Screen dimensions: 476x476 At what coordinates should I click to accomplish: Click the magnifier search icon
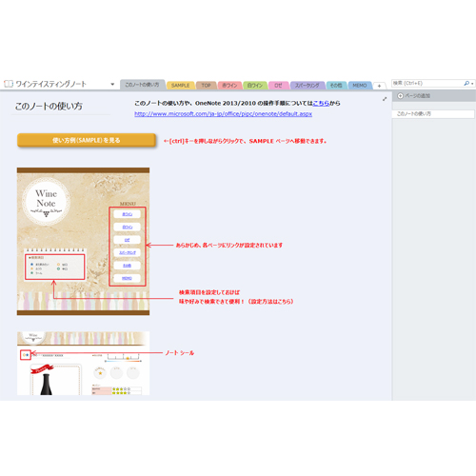click(466, 83)
